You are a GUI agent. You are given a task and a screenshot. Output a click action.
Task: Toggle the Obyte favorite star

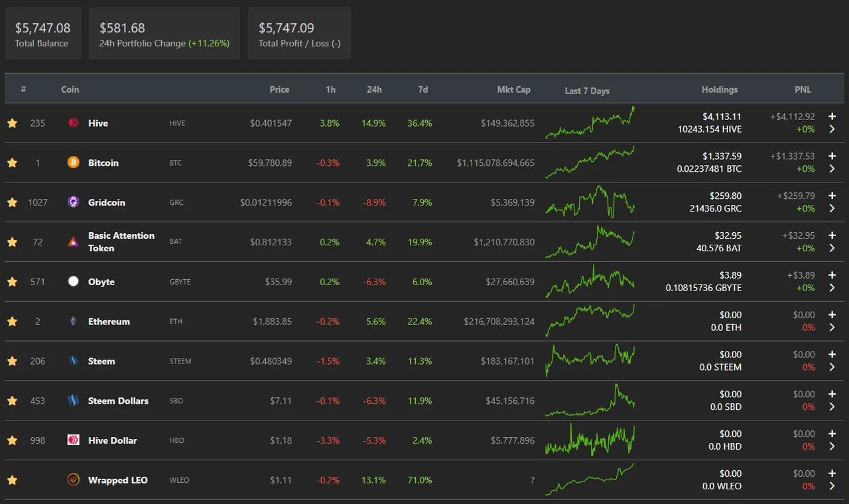(12, 281)
